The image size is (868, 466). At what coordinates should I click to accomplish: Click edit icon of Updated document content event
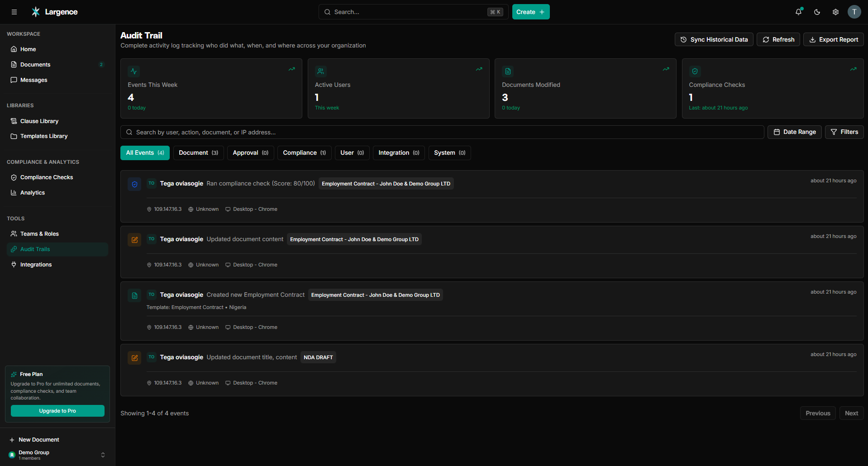134,240
